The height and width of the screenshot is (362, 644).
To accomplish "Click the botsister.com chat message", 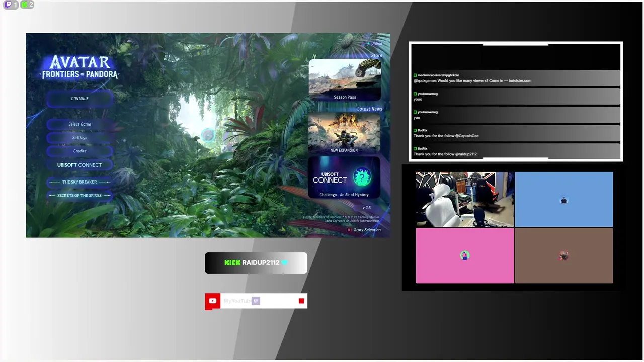I will tap(516, 78).
